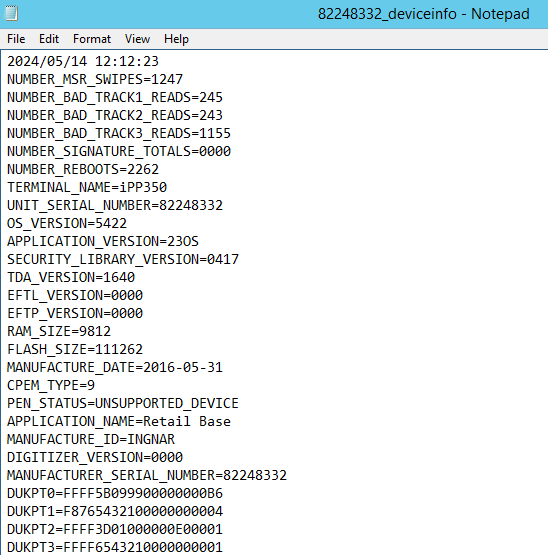This screenshot has height=555, width=548.
Task: Click the DUKPT2=FFFF3D01000000E00001 line
Action: [115, 530]
